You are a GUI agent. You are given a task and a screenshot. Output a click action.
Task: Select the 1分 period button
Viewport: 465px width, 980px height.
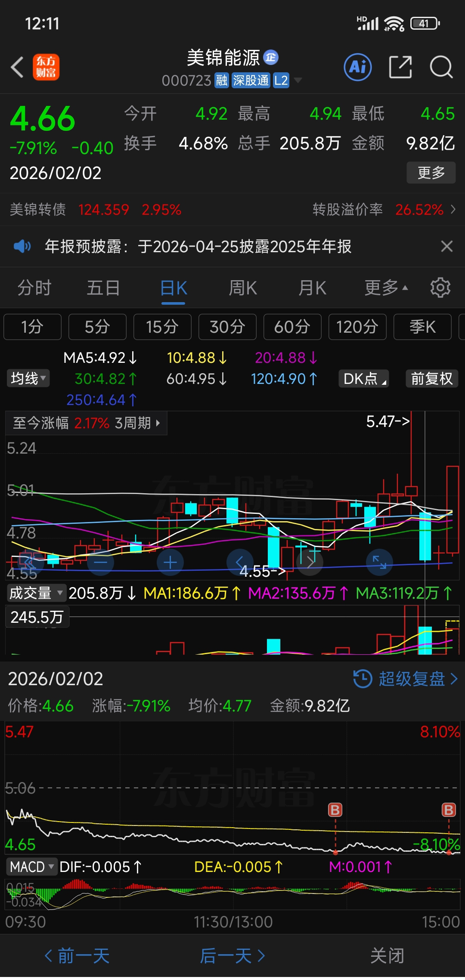tap(32, 327)
